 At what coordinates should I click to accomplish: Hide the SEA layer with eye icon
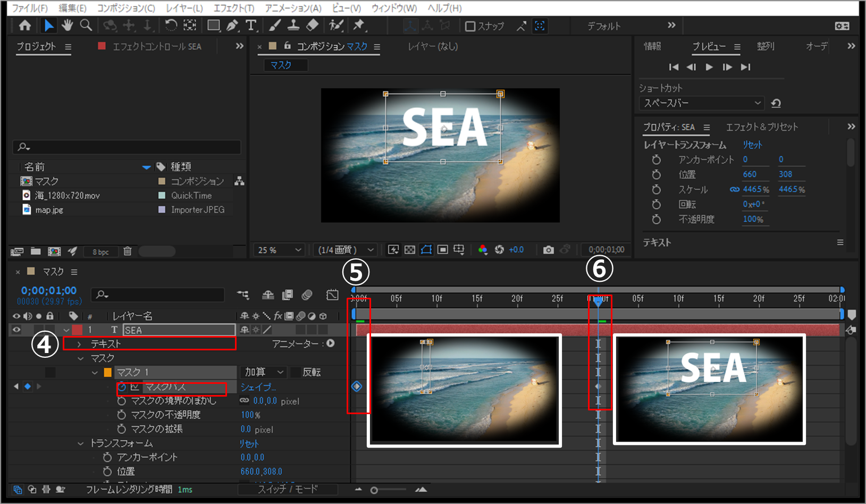tap(16, 330)
